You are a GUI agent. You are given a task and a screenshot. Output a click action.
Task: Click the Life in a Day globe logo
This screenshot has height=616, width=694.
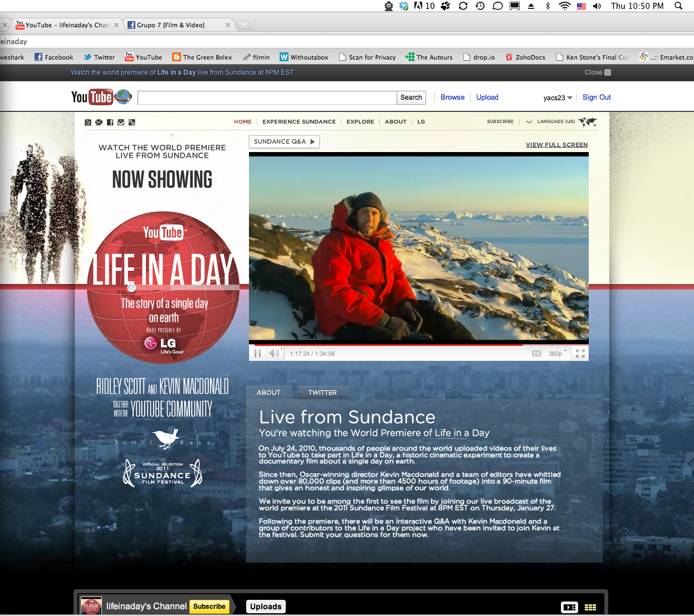click(x=163, y=287)
